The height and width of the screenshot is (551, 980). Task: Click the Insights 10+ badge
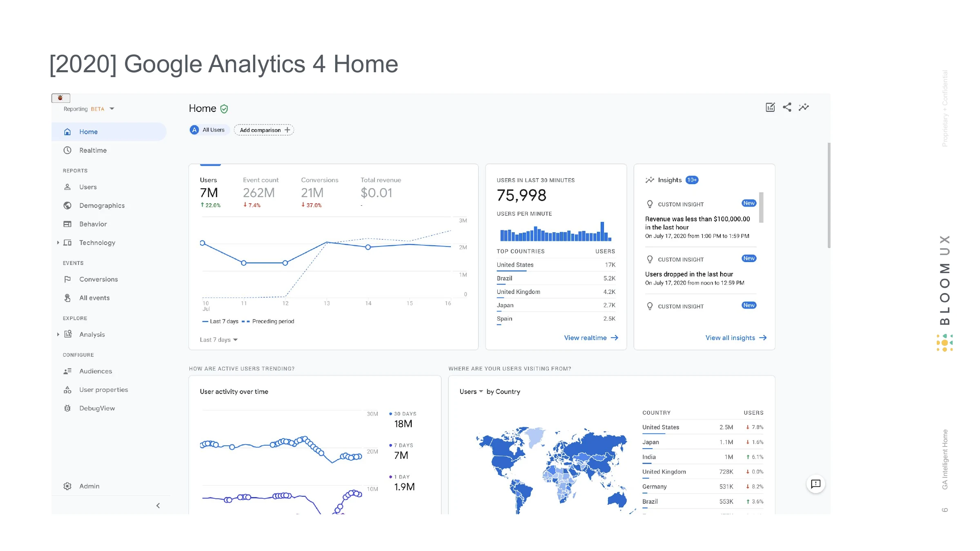pyautogui.click(x=692, y=180)
